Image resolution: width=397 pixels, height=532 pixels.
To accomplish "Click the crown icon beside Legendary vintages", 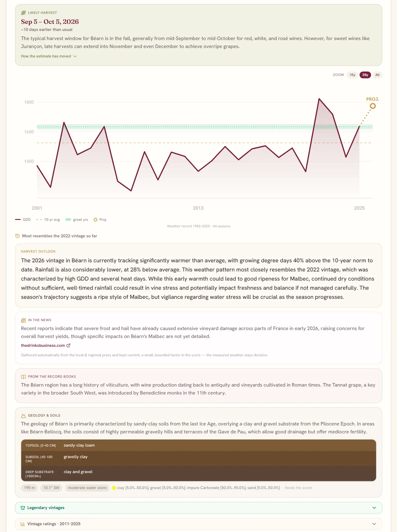I will [x=23, y=508].
